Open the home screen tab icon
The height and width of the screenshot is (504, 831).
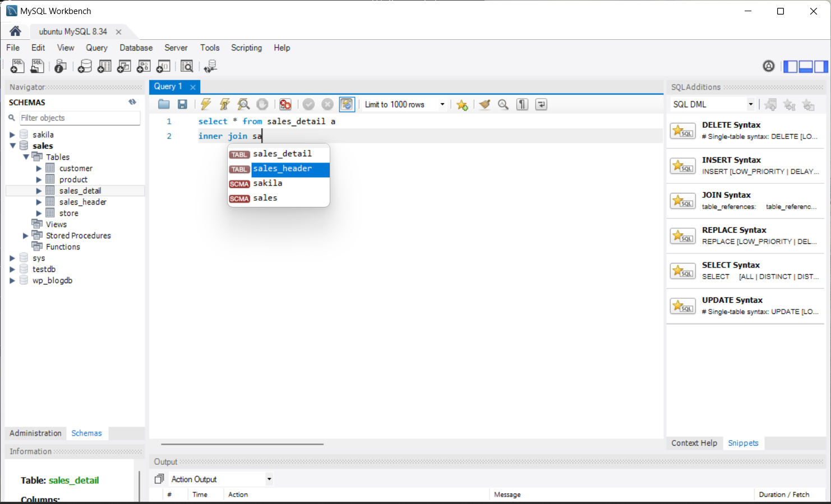click(15, 31)
